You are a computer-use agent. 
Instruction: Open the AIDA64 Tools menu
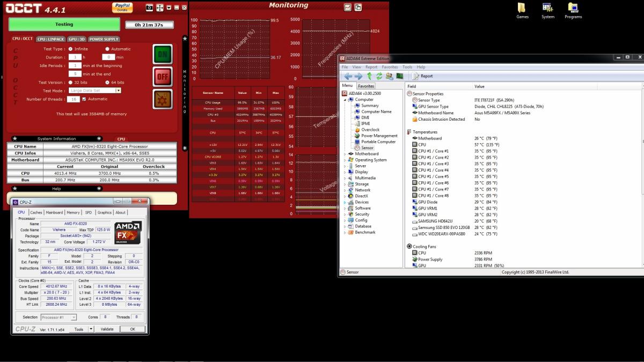pos(407,67)
